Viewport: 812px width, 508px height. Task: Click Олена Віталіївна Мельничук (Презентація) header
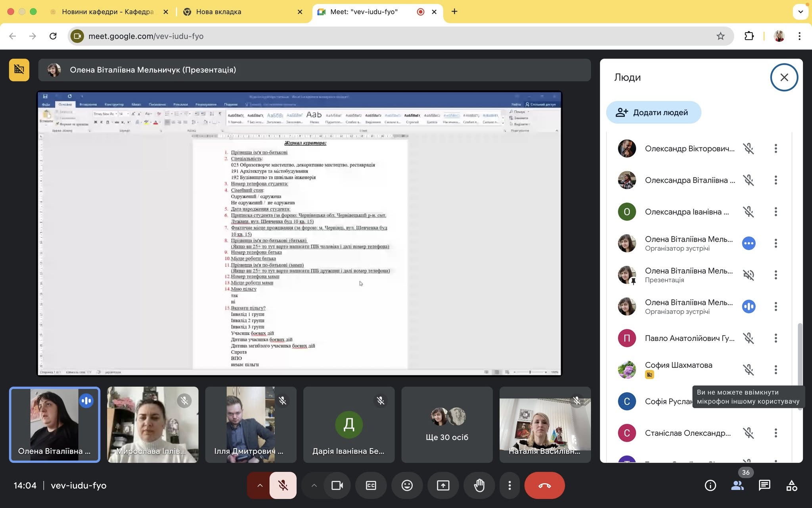pos(314,70)
